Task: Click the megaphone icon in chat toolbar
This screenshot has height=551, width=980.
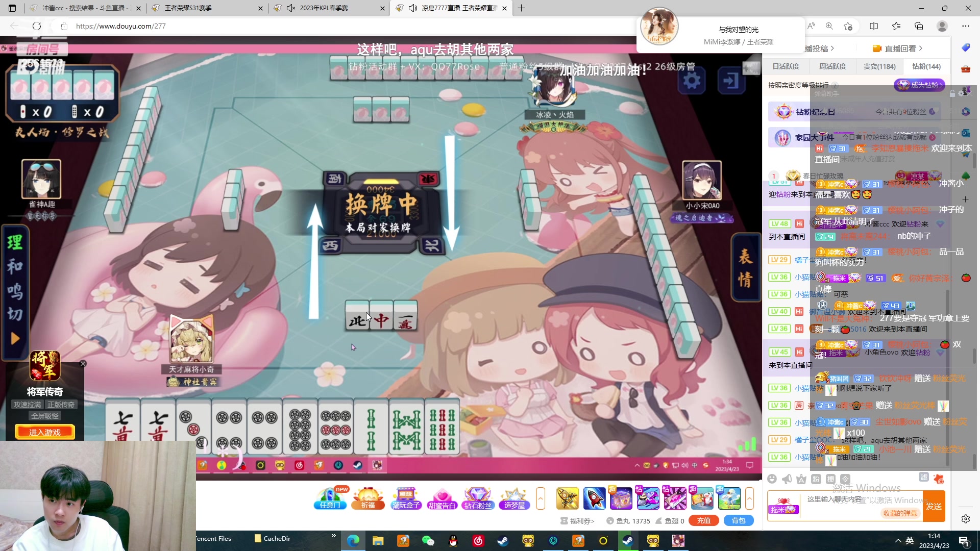Action: tap(787, 479)
